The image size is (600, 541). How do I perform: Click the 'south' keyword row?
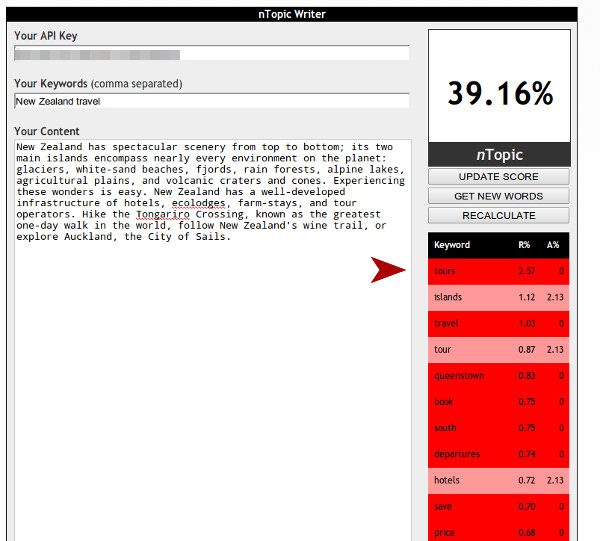pos(499,428)
